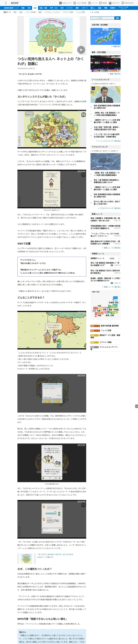Open the 首都圏 region dropdown
Viewport: 138px width, 644px height.
pos(114,258)
